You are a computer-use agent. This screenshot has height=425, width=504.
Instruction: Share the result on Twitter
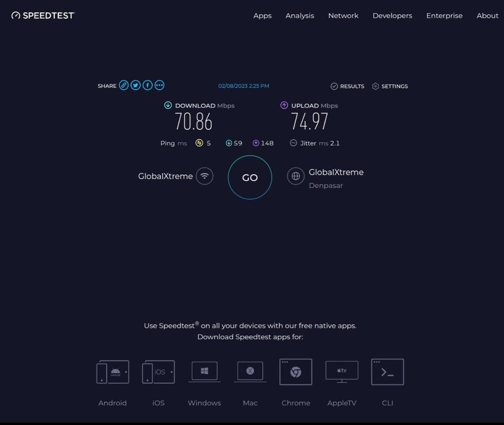pyautogui.click(x=136, y=85)
